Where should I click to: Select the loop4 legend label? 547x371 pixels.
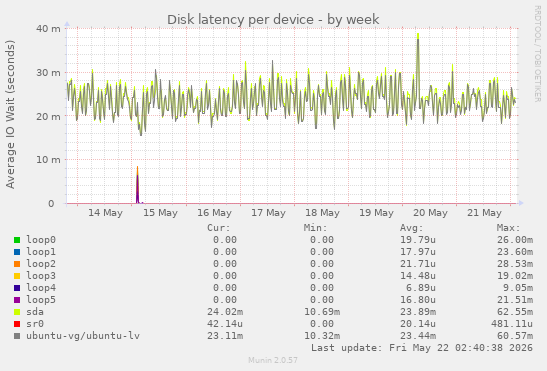pyautogui.click(x=41, y=288)
